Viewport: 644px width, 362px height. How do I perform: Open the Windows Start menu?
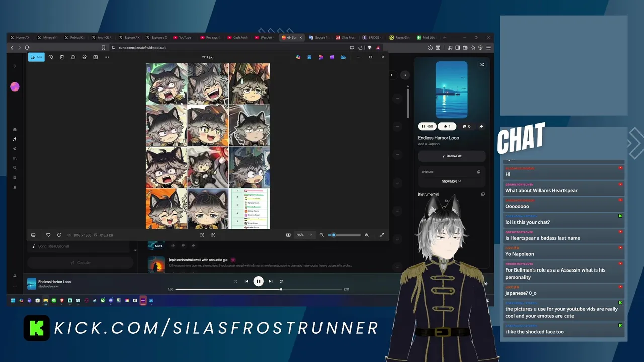[x=13, y=301]
